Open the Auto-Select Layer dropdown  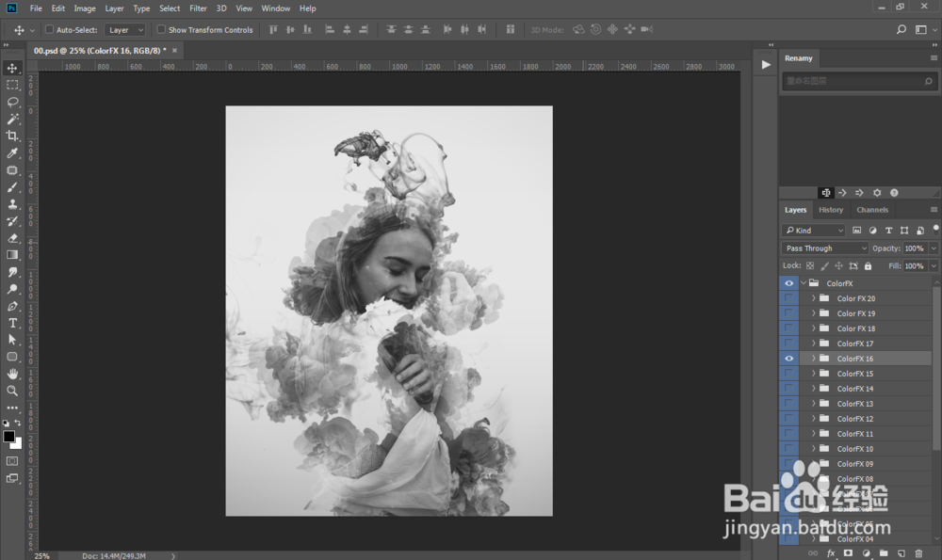point(125,29)
